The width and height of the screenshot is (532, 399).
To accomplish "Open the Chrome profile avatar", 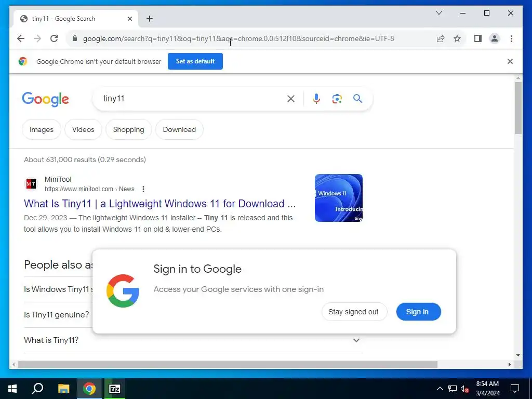I will point(495,38).
